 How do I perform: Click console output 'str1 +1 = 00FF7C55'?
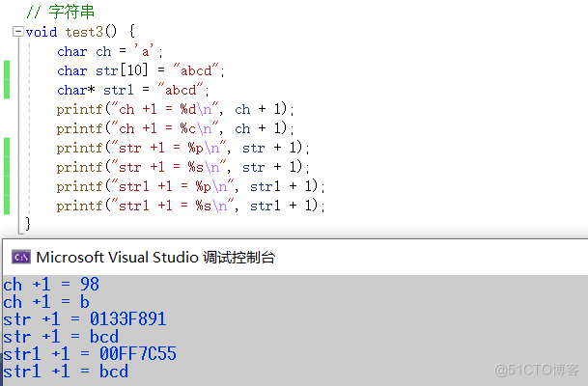click(x=90, y=354)
